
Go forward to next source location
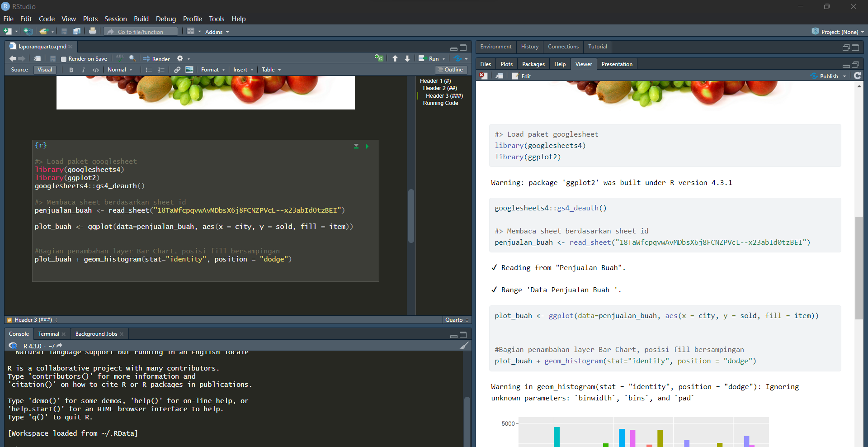(22, 58)
